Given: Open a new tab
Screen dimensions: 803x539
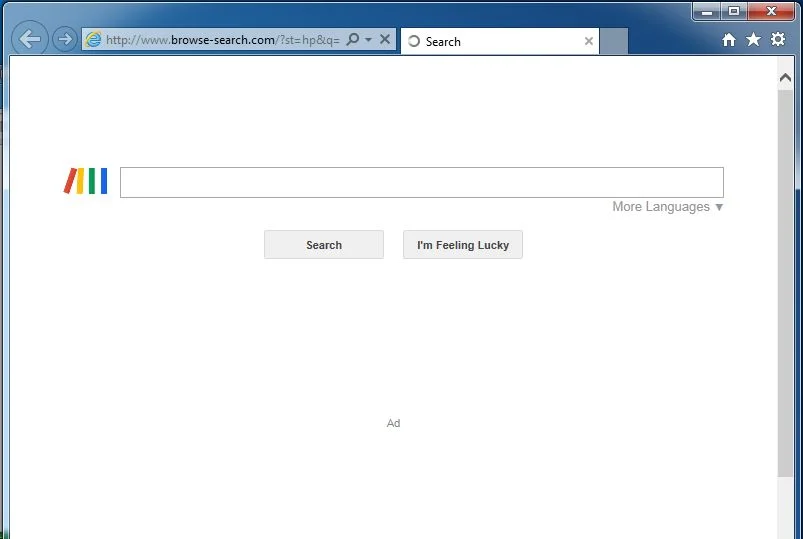Looking at the screenshot, I should click(x=614, y=41).
